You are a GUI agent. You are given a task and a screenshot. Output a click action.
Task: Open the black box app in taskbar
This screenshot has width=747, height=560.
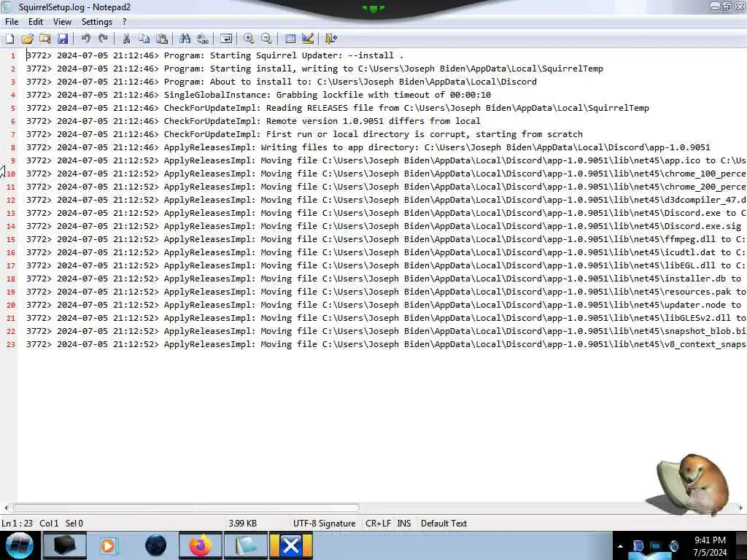(x=64, y=545)
